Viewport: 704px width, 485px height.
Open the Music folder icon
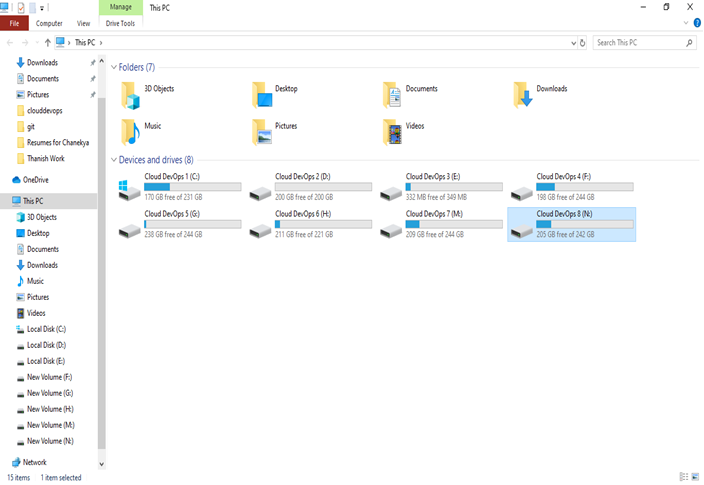pos(130,131)
